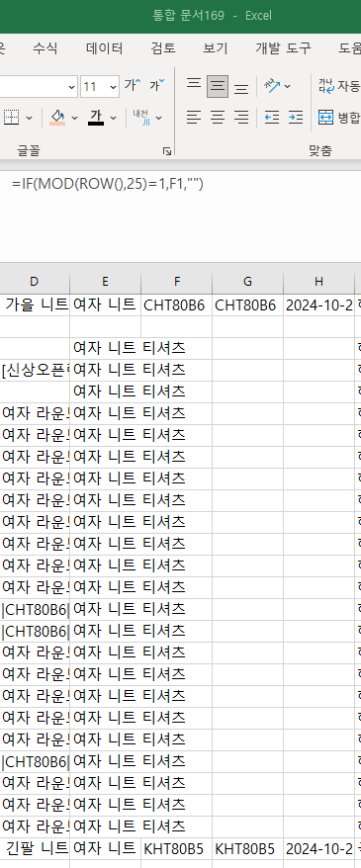Select 여자 니트 cell beside 가을 니트
The width and height of the screenshot is (361, 868).
click(105, 305)
